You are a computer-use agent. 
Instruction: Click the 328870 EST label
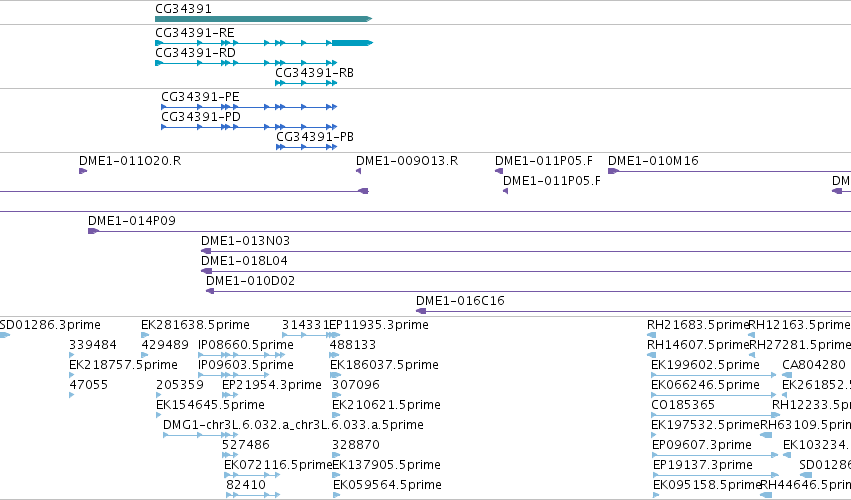(356, 445)
